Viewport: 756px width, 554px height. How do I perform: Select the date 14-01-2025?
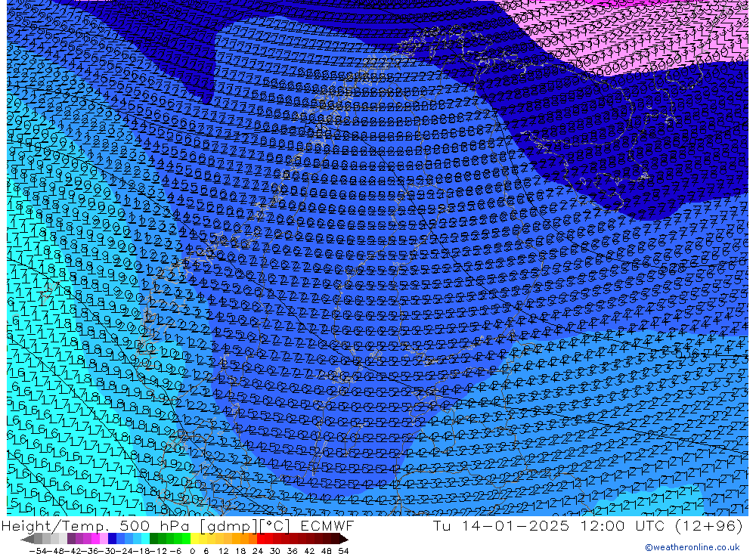[516, 525]
